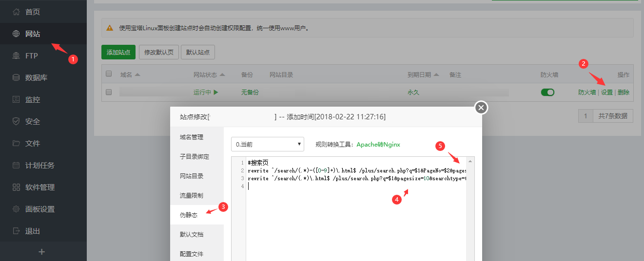Switch to the 域名管理 tab
The height and width of the screenshot is (261, 644).
[192, 137]
